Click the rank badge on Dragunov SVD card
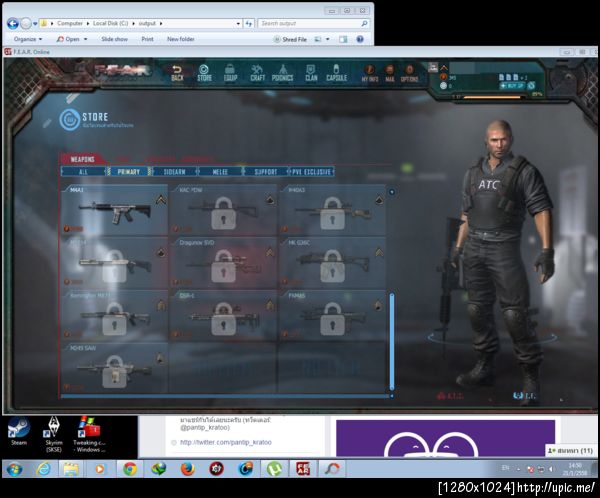 pos(270,253)
